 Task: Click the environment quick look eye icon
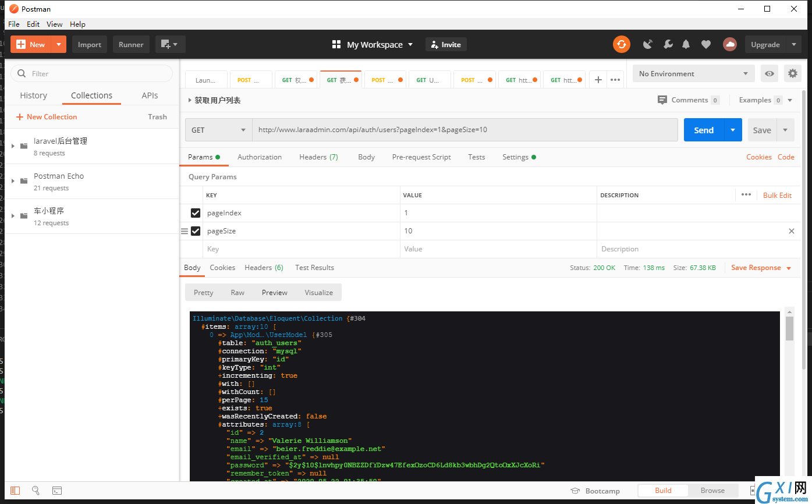[x=770, y=74]
